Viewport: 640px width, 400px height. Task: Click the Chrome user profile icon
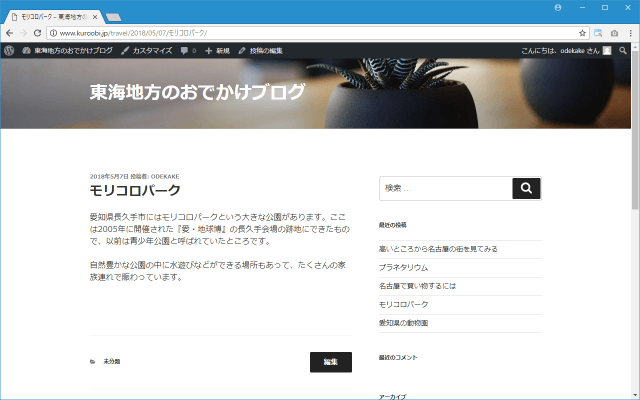point(558,8)
